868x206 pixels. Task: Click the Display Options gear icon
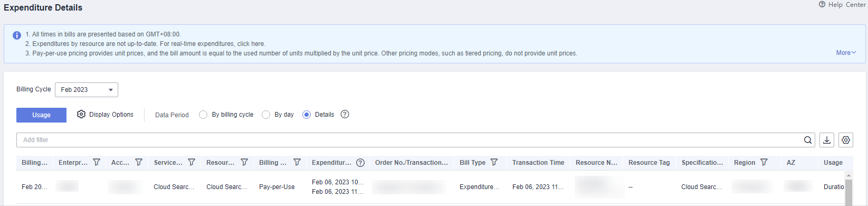pos(81,114)
